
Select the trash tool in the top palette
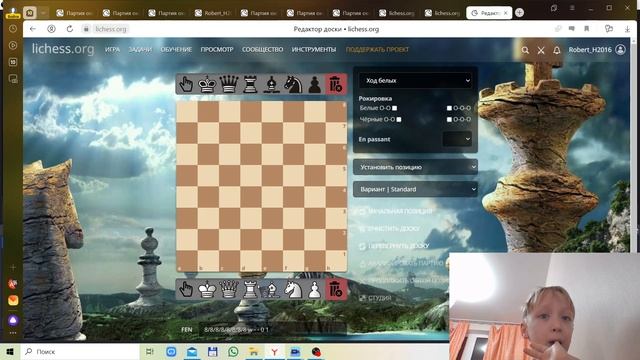click(336, 84)
